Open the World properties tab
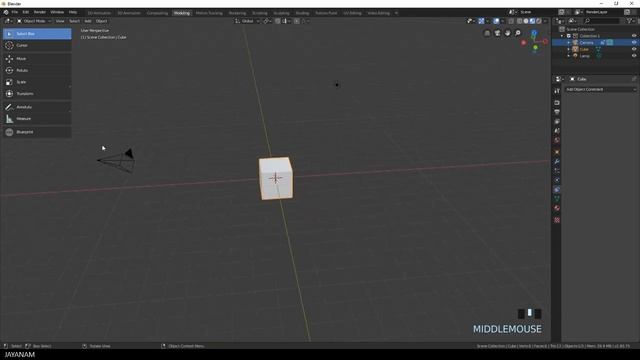The width and height of the screenshot is (640, 360). tap(557, 140)
